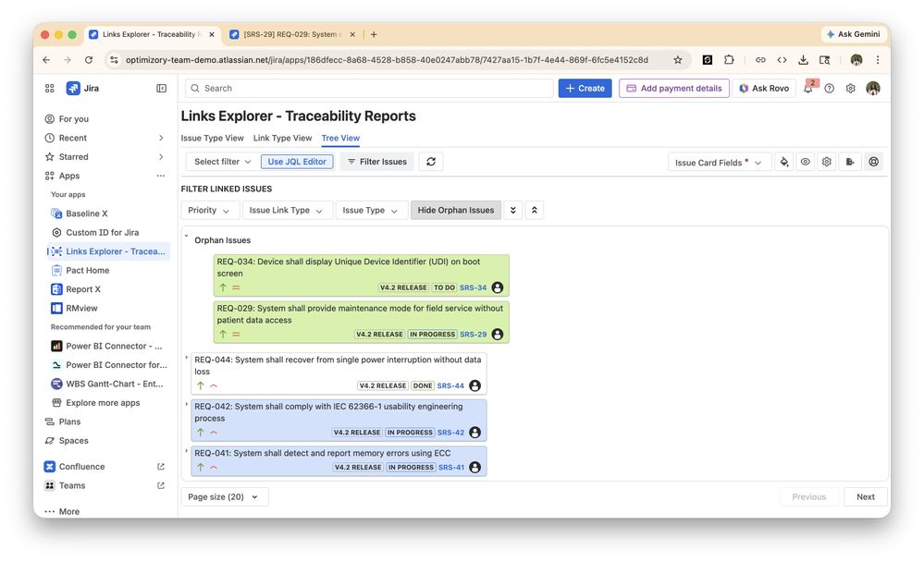Open the Issue Link Type dropdown
This screenshot has width=924, height=562.
coord(287,211)
